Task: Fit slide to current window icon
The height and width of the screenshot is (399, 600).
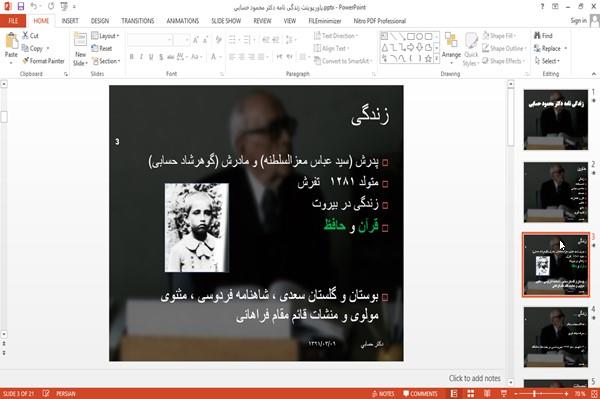Action: [x=594, y=394]
